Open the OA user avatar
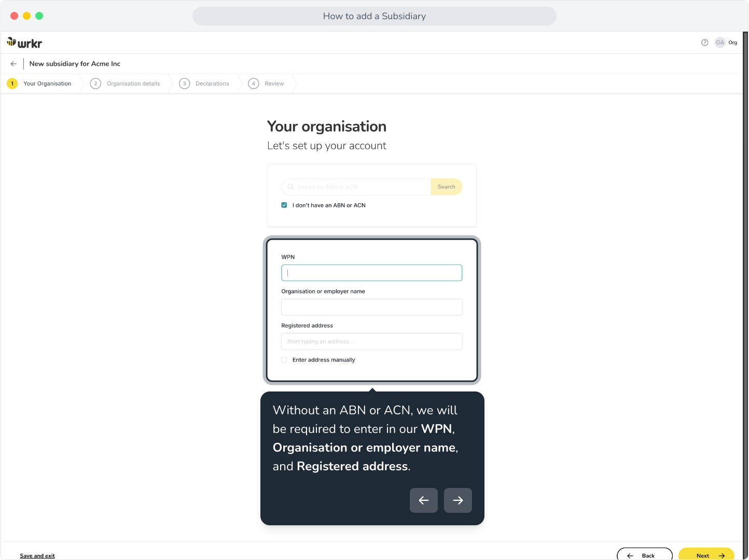The image size is (749, 560). [720, 43]
